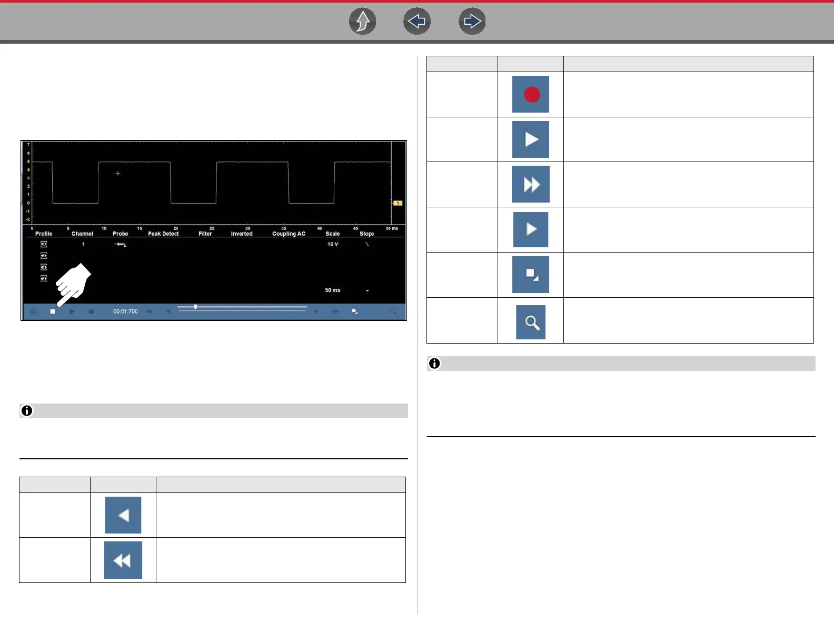Open the 10 V scale setting
The height and width of the screenshot is (644, 834).
tap(333, 244)
